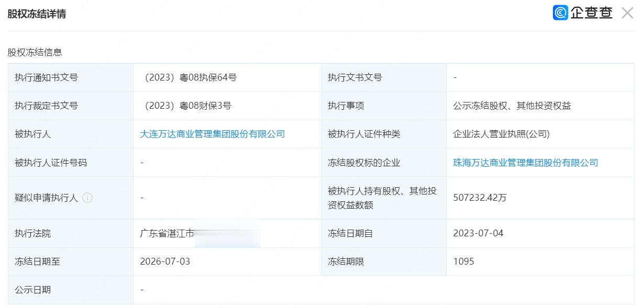The image size is (644, 308).
Task: Click the court value 广东省湛江市
Action: [167, 233]
